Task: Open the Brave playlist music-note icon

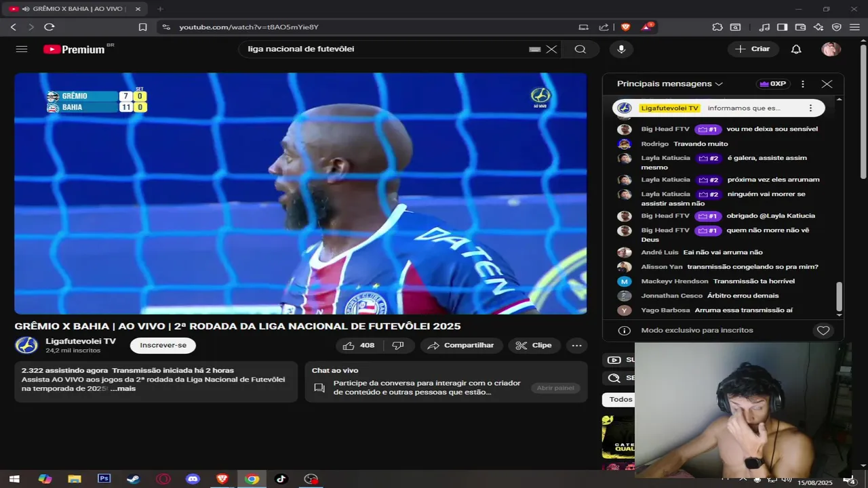Action: (x=764, y=27)
